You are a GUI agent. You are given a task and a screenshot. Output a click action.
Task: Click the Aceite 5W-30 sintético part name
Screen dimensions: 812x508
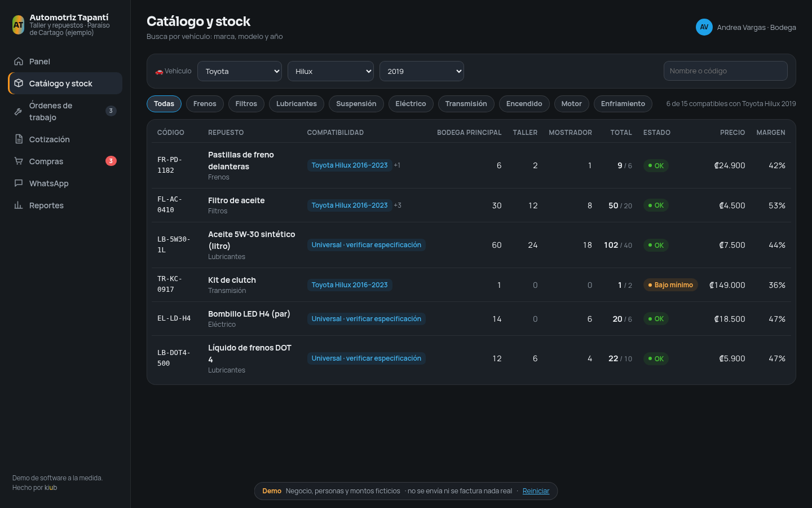[x=251, y=240]
